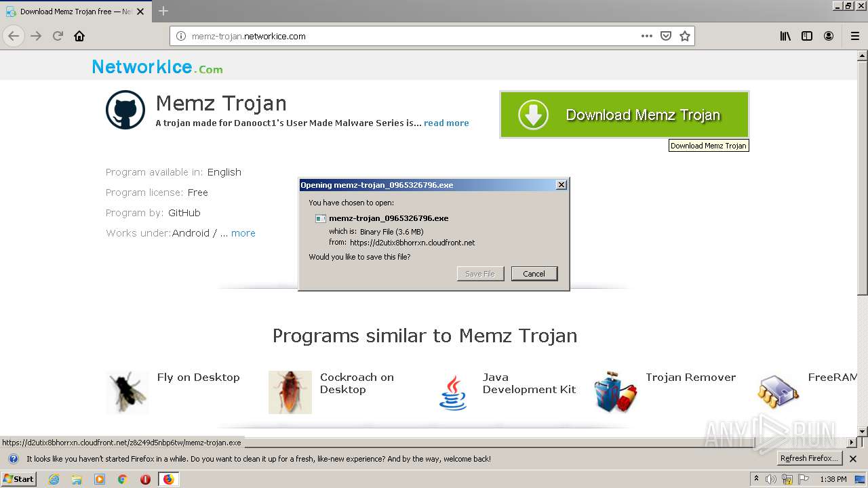The width and height of the screenshot is (868, 488).
Task: Close the Opening memz-trojan dialog
Action: (x=561, y=185)
